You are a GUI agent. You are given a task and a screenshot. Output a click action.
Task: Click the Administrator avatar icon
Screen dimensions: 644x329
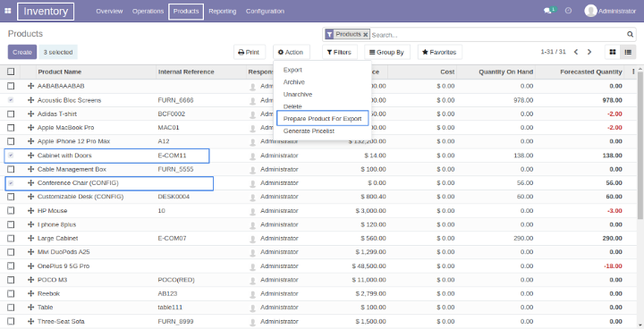[590, 11]
